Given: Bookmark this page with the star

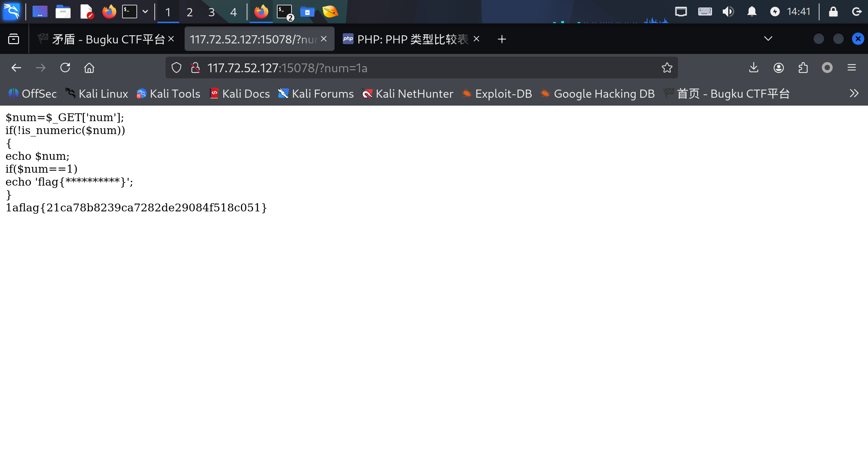Looking at the screenshot, I should point(667,68).
